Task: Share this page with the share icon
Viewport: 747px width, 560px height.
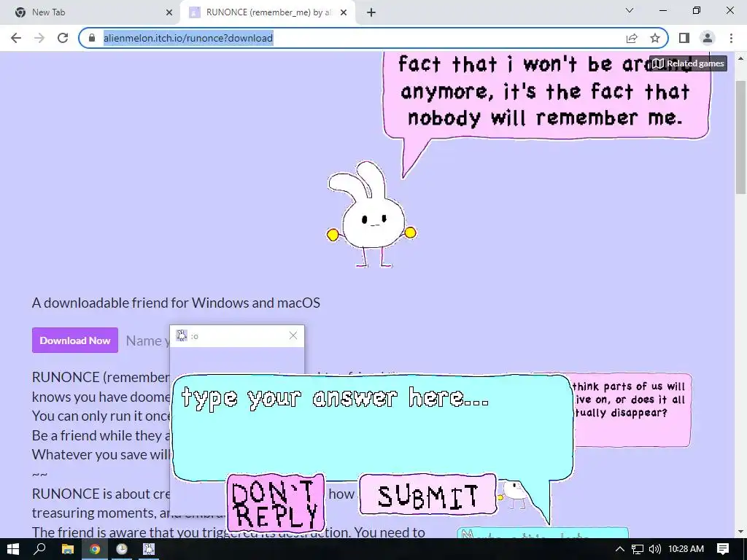Action: pos(632,38)
